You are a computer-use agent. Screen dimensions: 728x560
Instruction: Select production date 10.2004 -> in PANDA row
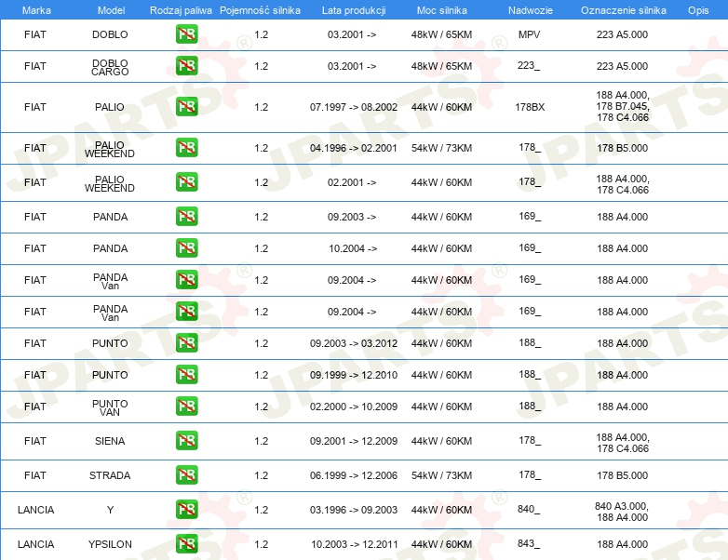coord(353,248)
